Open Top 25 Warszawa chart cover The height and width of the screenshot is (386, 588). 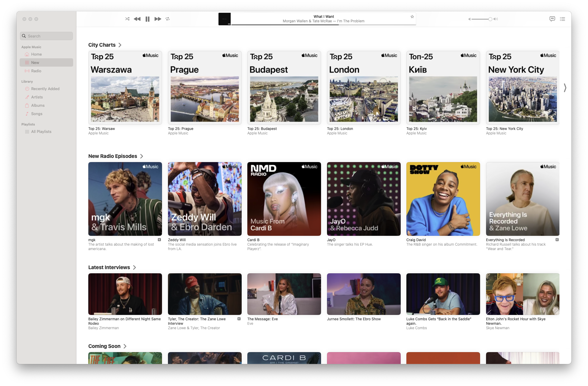[x=125, y=88]
